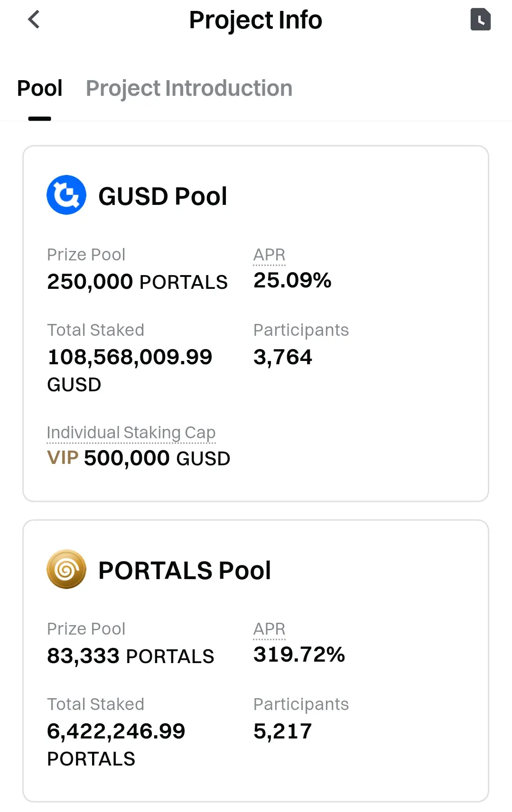Tap the VIP badge text
512x812 pixels.
coord(63,458)
